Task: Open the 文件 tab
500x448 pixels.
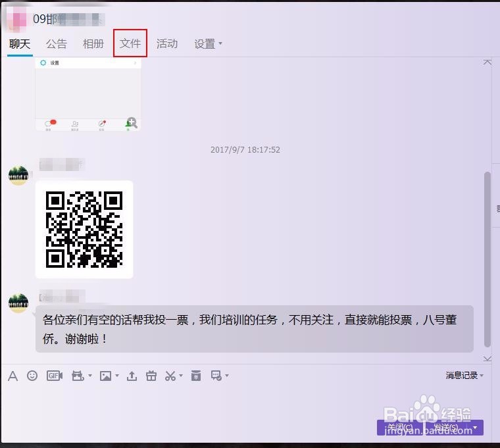Action: click(130, 43)
